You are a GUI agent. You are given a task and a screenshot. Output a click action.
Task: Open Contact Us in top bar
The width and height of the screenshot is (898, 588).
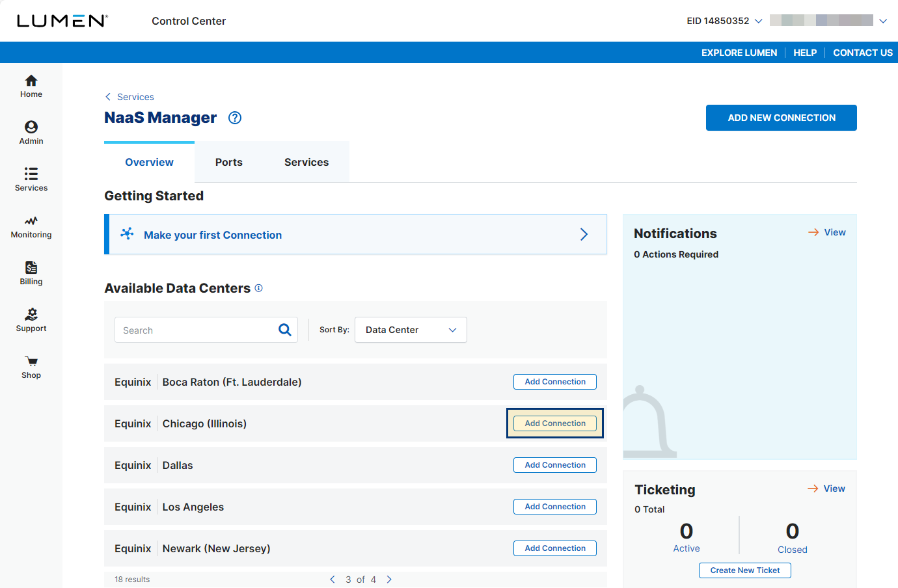[x=863, y=53]
